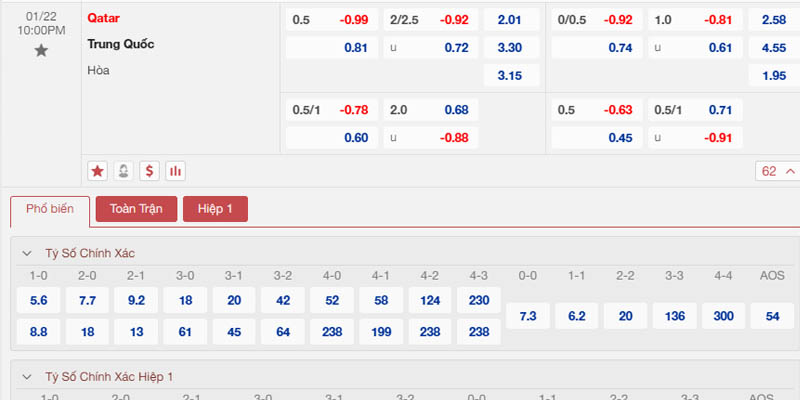Click the dollar sign icon

coord(149,171)
